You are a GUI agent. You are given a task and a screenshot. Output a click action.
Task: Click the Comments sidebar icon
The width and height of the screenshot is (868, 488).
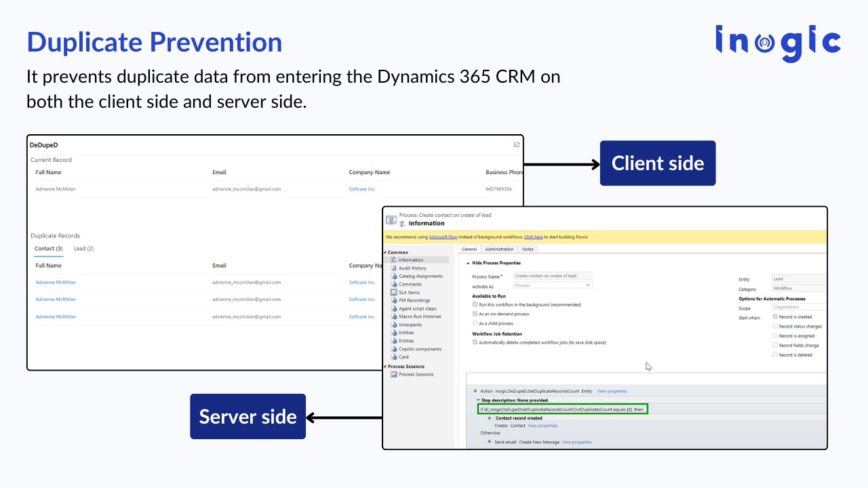tap(393, 285)
